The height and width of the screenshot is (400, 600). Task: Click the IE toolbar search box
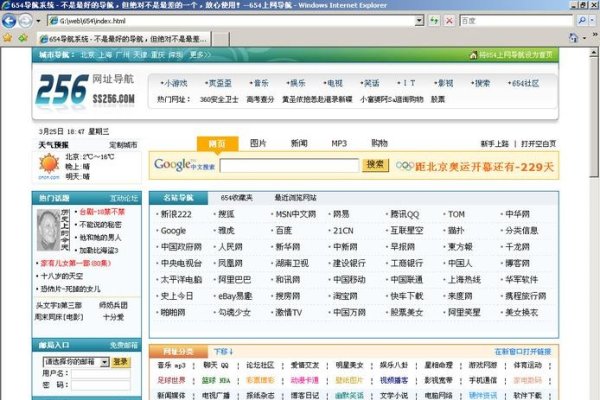(x=516, y=21)
